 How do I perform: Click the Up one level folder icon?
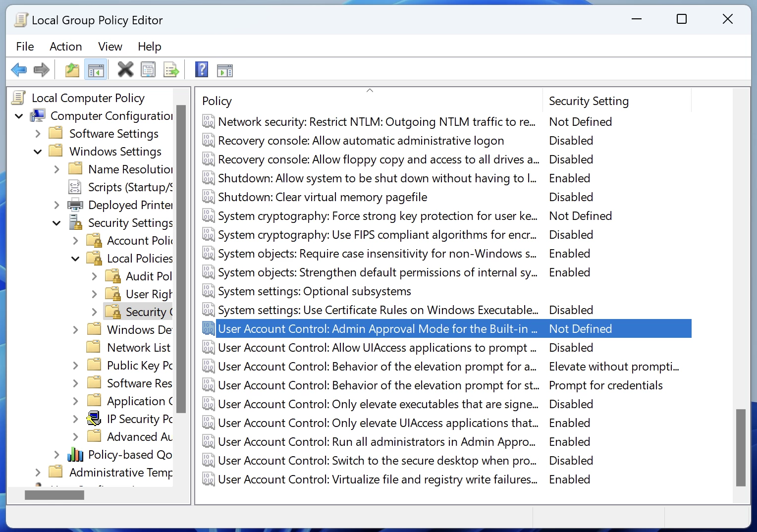(72, 69)
